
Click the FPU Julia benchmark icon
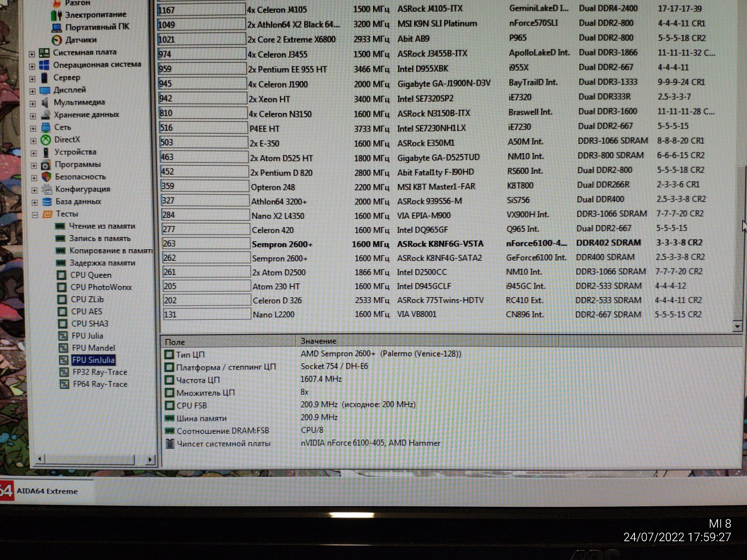tap(63, 336)
